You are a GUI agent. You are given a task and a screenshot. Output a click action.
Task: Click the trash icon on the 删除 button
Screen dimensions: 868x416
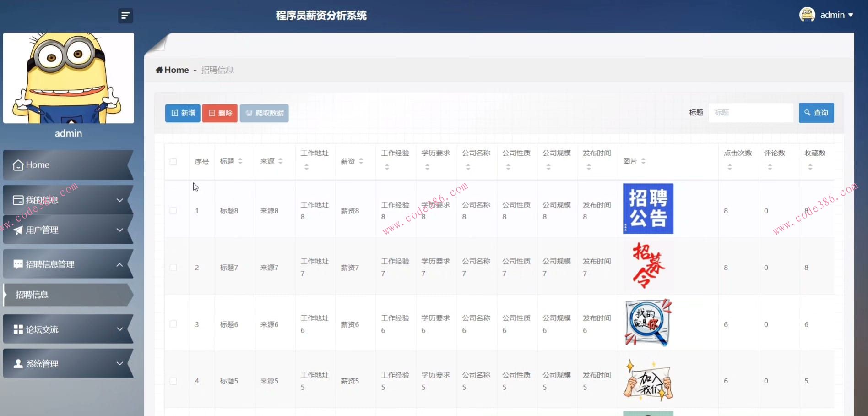point(212,113)
